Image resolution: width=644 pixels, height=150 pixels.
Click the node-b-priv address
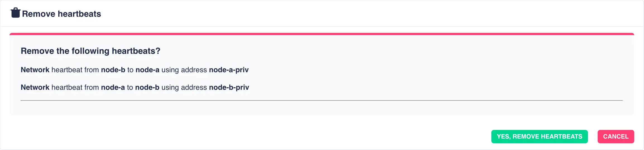pyautogui.click(x=229, y=87)
